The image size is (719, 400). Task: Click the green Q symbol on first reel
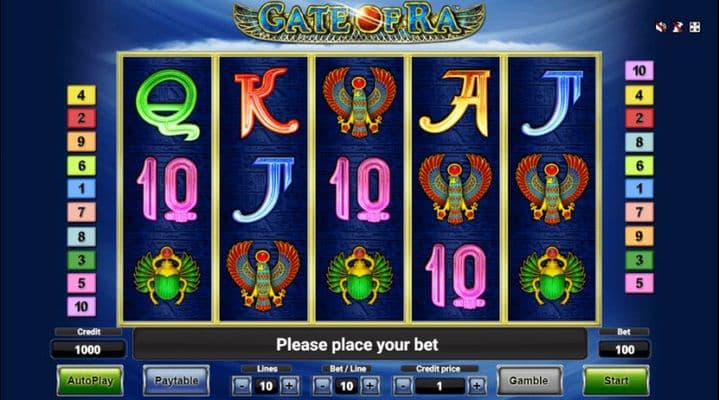click(x=167, y=105)
